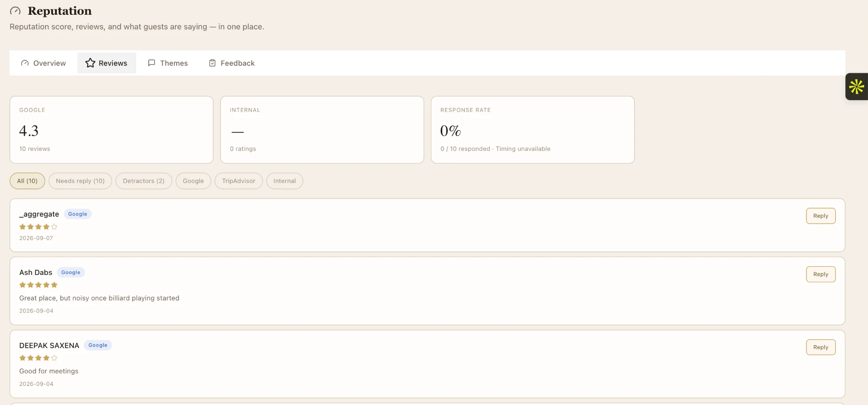Screen dimensions: 868x405
Task: Reply to Ash Dabs review
Action: pyautogui.click(x=821, y=274)
